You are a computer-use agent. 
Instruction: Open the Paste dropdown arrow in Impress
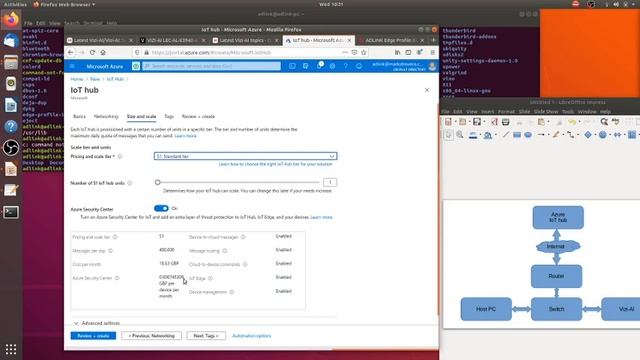click(548, 122)
